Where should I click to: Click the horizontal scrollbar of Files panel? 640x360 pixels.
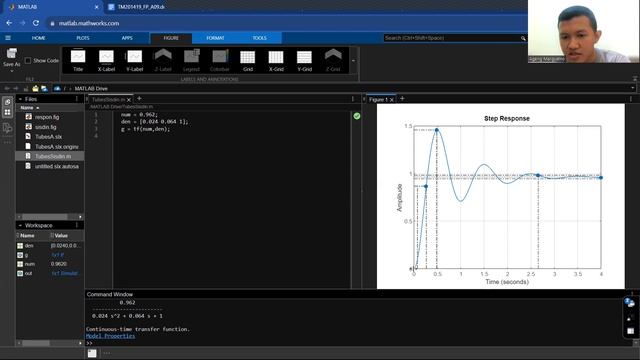[x=45, y=217]
